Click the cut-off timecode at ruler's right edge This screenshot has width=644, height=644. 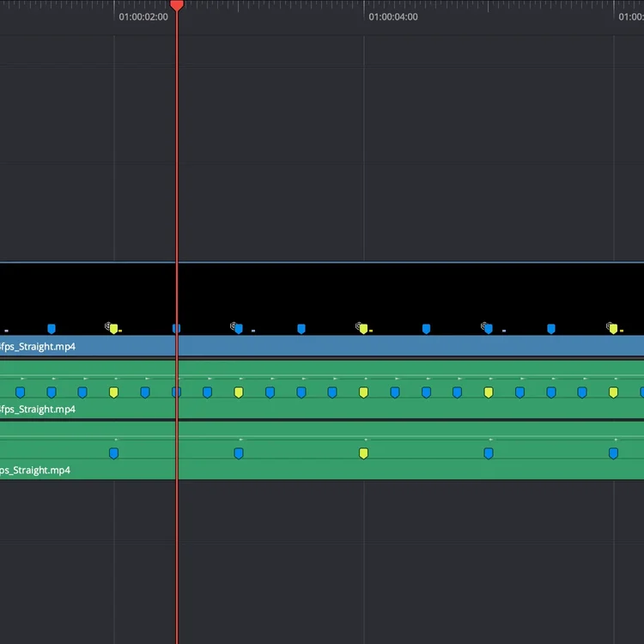click(631, 17)
